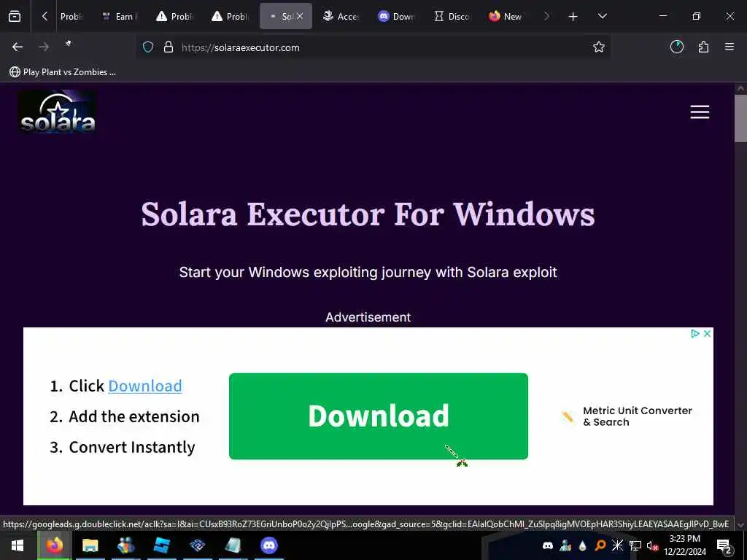Open the Extensions puzzle icon

(704, 47)
